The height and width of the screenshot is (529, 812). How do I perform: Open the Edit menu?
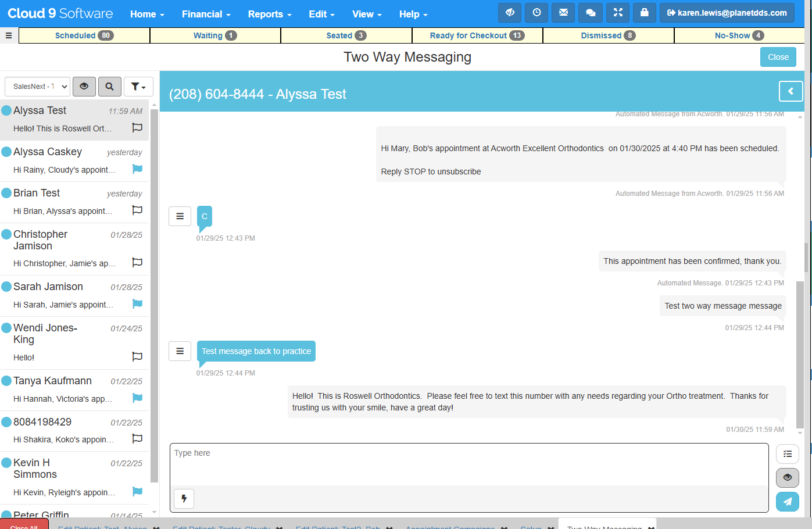[x=321, y=14]
